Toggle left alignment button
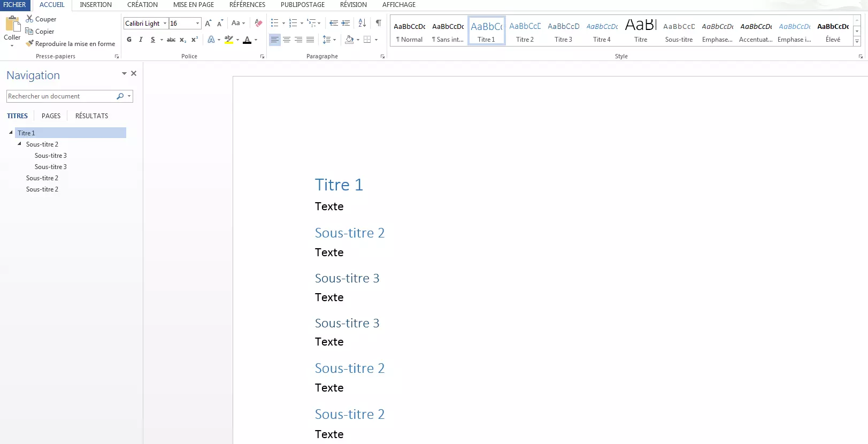This screenshot has height=444, width=868. point(274,40)
